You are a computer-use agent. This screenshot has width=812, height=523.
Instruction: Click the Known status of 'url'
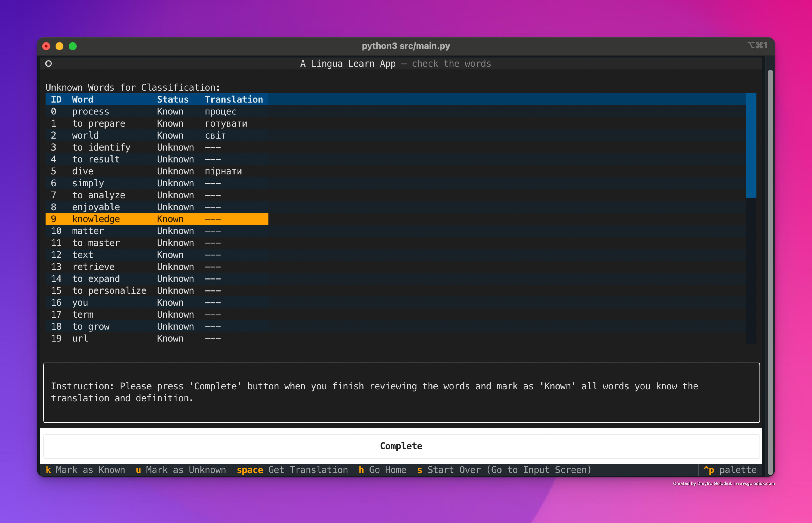pyautogui.click(x=170, y=338)
